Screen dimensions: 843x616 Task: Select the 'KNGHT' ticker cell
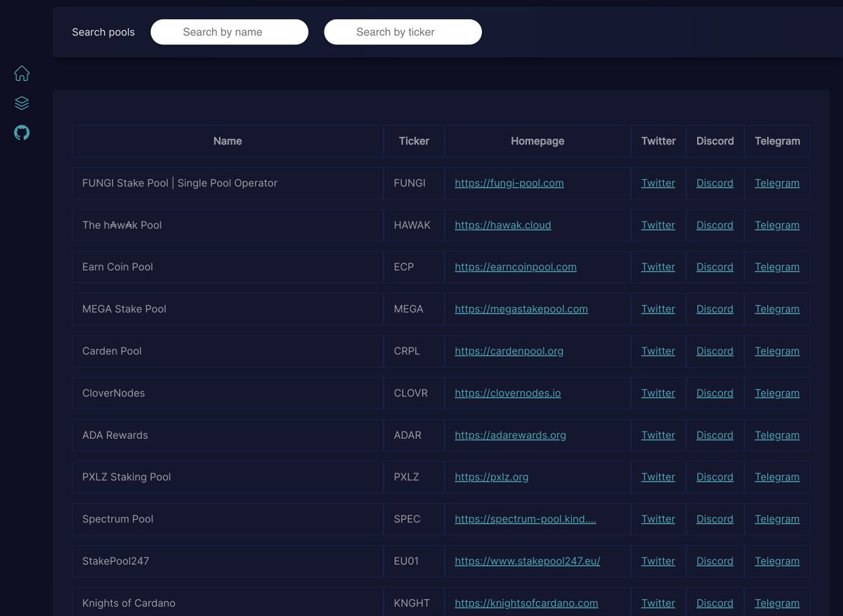(414, 602)
